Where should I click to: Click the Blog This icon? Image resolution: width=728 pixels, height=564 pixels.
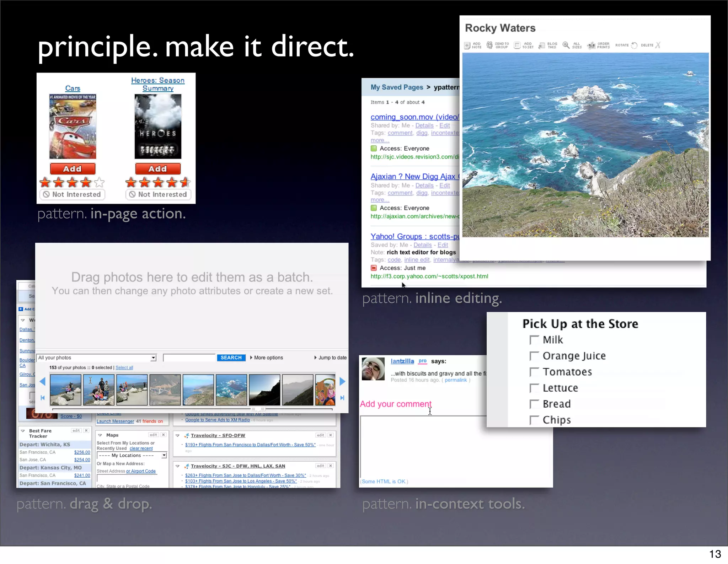point(542,45)
